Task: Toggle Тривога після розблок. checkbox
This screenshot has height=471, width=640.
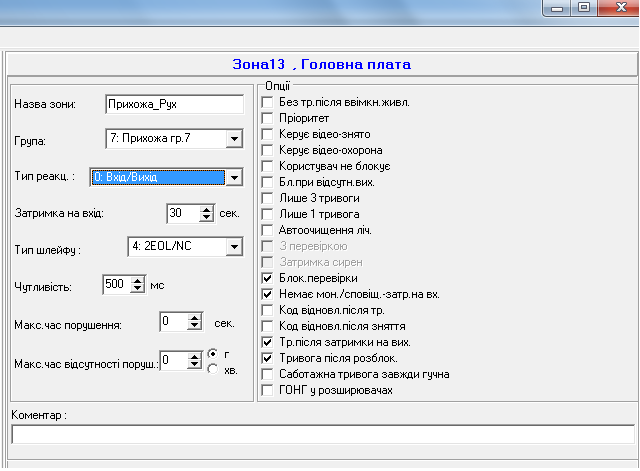Action: pos(267,358)
